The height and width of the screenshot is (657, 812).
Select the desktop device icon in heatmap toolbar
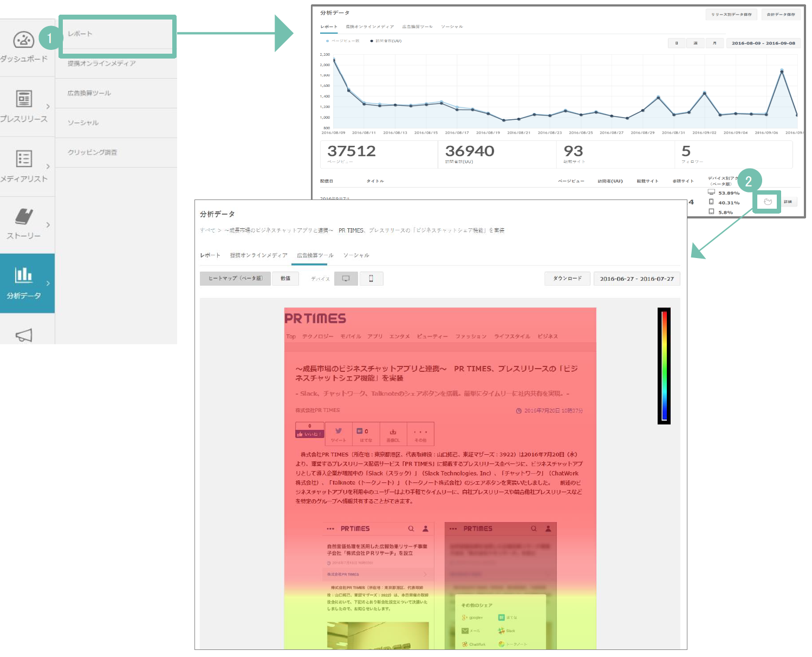tap(346, 279)
